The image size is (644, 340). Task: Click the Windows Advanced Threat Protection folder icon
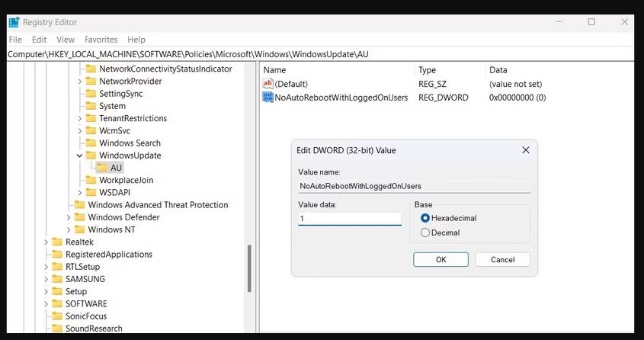(80, 205)
